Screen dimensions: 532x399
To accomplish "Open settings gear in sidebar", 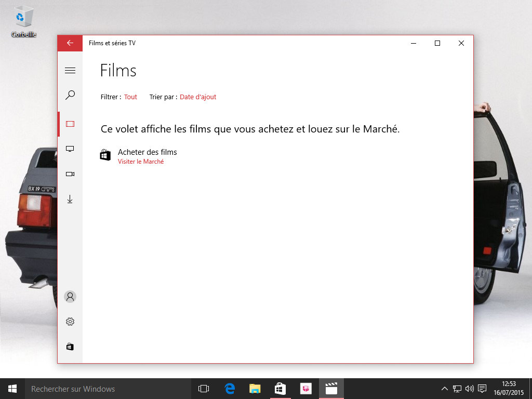I will pyautogui.click(x=70, y=322).
